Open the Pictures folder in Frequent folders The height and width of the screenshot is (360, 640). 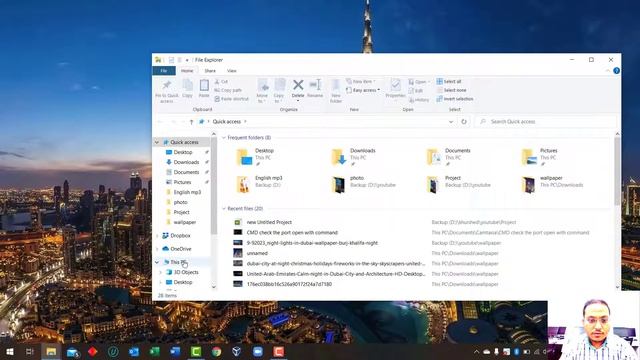coord(540,157)
